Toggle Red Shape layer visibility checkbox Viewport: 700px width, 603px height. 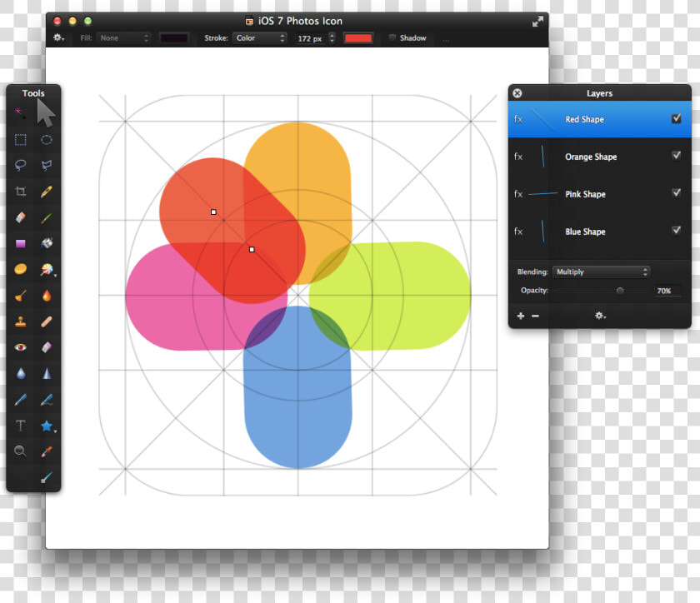click(676, 118)
